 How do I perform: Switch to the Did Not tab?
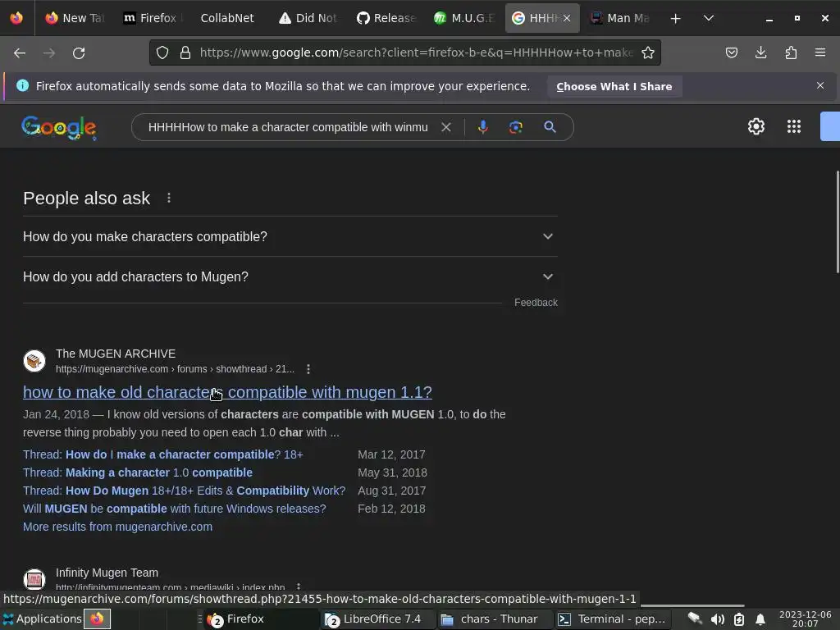point(308,18)
